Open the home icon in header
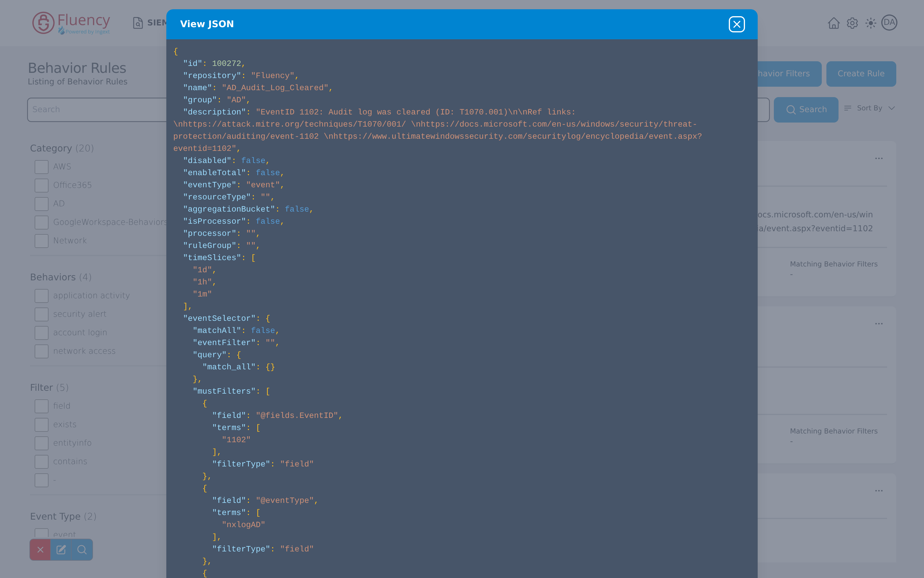 tap(834, 23)
